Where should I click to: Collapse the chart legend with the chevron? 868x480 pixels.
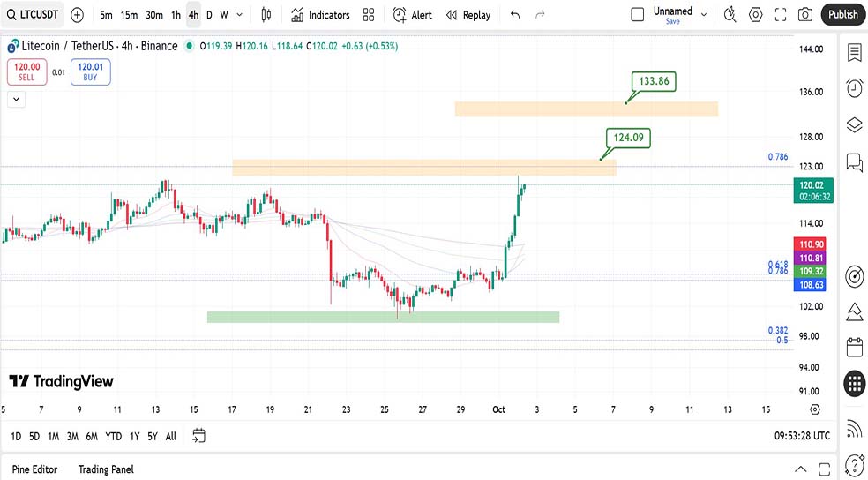(16, 100)
